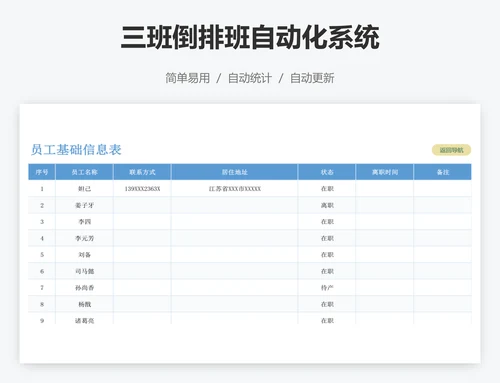Click serial number 8 in 杨戬 row

pos(42,304)
